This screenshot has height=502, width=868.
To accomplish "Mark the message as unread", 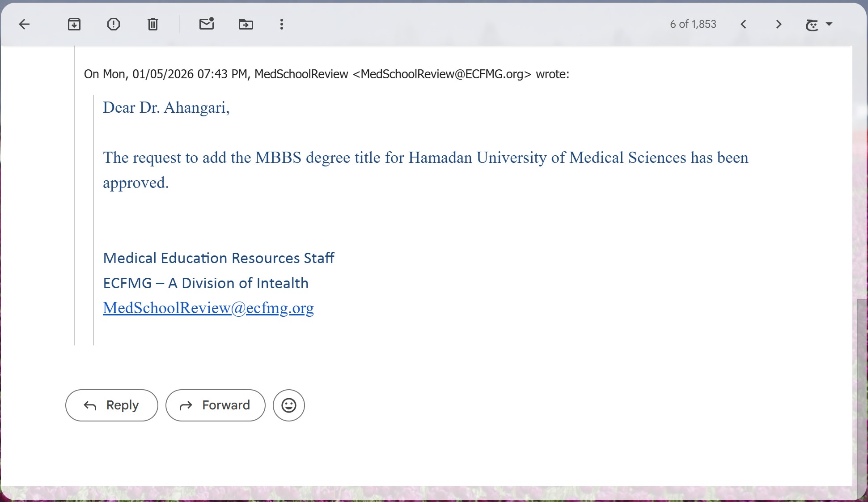I will (207, 24).
